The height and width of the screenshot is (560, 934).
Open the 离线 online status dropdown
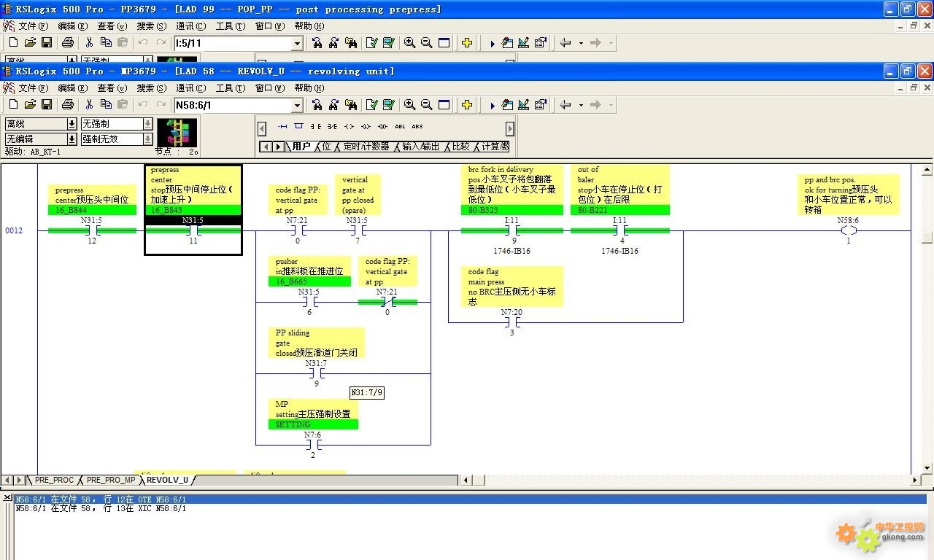click(x=72, y=124)
